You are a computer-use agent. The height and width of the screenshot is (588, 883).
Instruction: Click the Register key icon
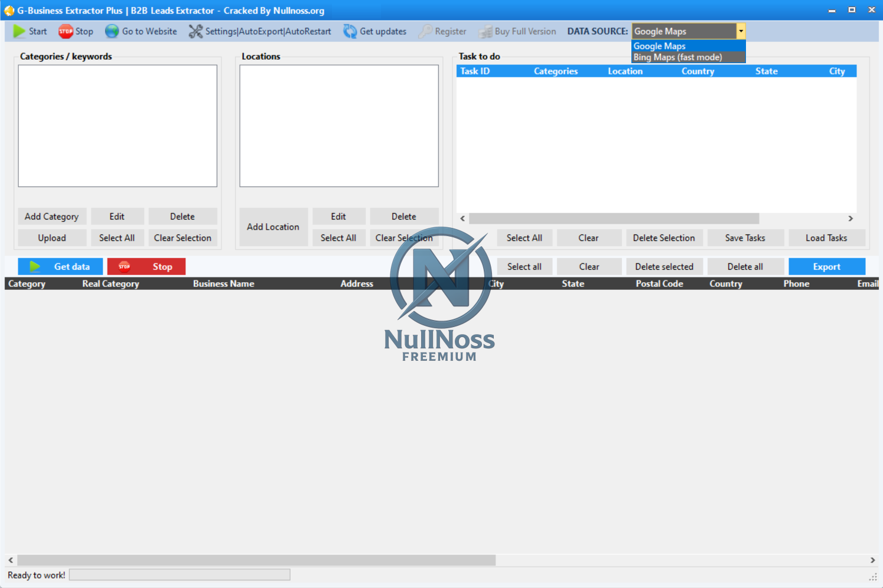pos(424,31)
